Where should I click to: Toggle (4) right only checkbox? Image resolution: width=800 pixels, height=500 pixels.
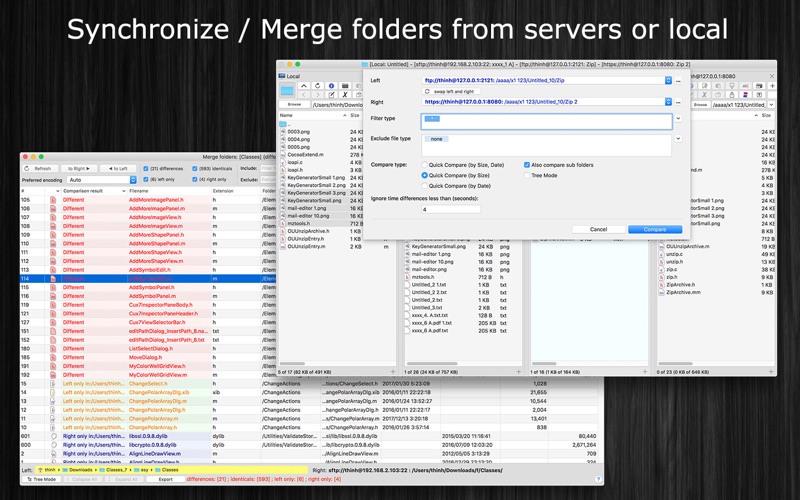click(x=194, y=180)
